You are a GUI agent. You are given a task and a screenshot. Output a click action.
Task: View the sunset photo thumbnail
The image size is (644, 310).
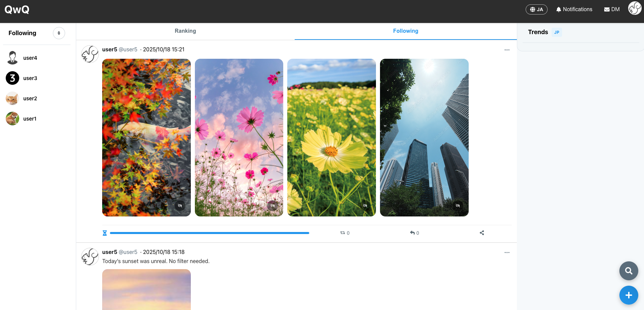pyautogui.click(x=146, y=289)
